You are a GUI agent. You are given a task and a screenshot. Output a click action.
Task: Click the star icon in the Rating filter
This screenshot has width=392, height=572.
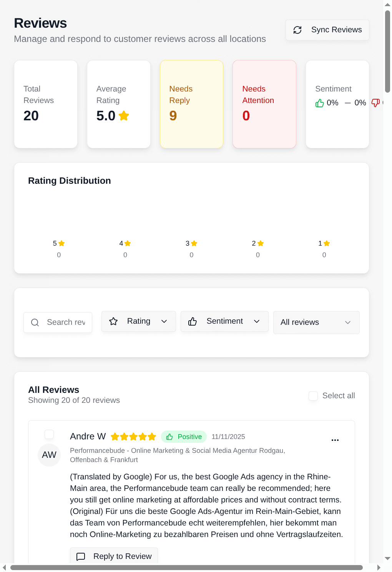coord(113,321)
